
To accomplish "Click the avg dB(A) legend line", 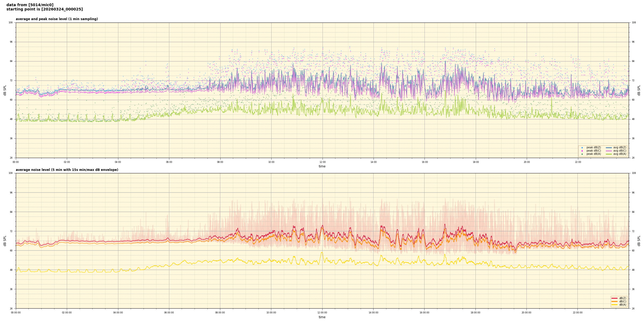I will click(609, 154).
